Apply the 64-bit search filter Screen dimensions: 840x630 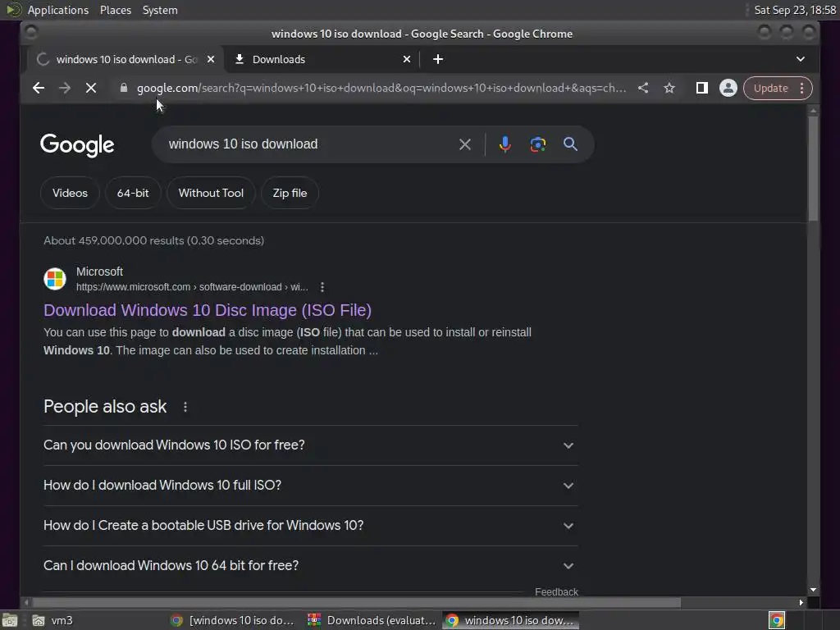(x=133, y=193)
